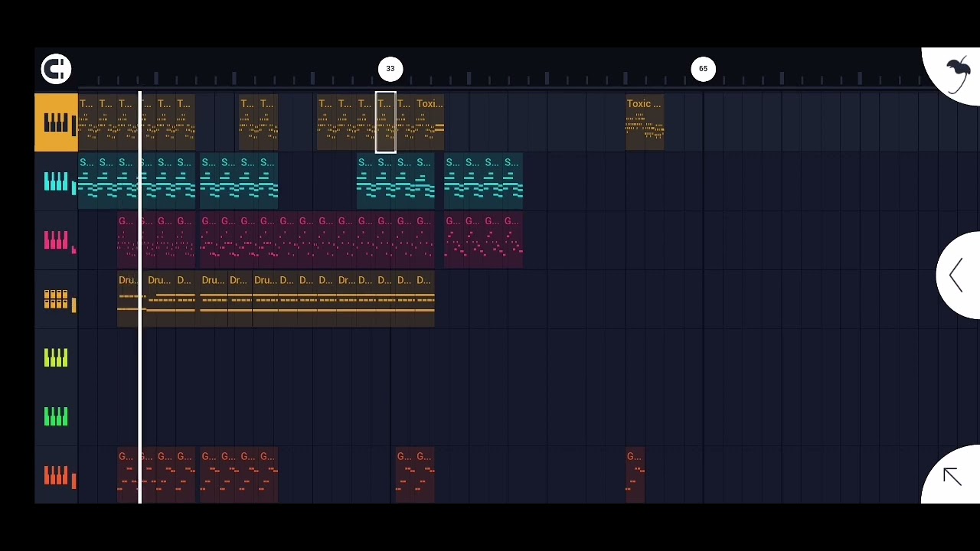
Task: Jump to bar 65 marker
Action: pyautogui.click(x=703, y=69)
